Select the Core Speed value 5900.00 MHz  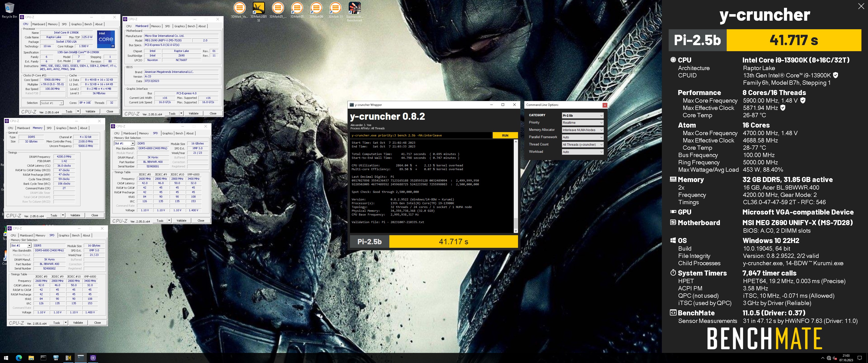(x=52, y=80)
